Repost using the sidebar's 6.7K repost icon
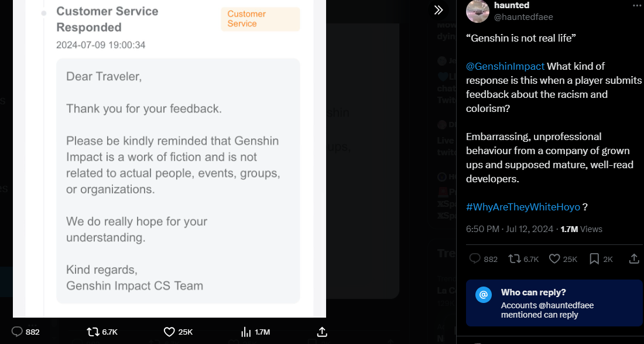 (x=515, y=258)
